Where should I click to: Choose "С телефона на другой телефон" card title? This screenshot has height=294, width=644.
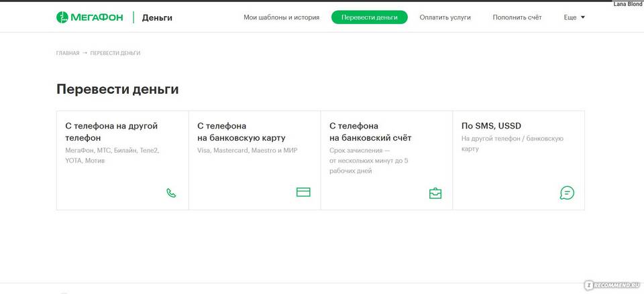click(x=111, y=131)
